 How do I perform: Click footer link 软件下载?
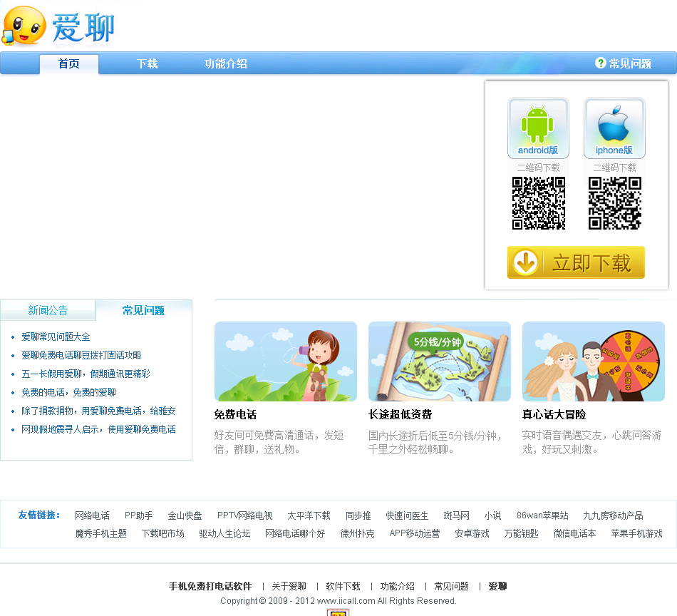pos(343,586)
